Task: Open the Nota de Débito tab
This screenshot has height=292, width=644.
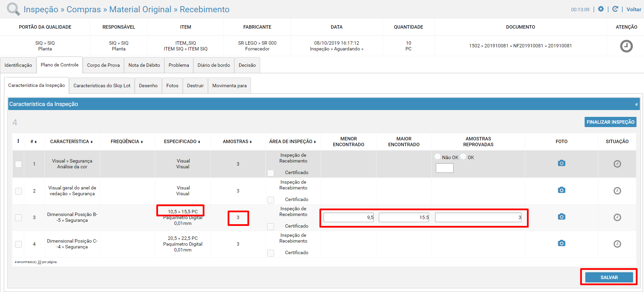Action: tap(144, 65)
